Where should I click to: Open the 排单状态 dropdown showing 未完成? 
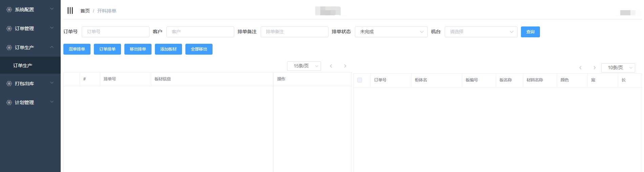tap(391, 32)
